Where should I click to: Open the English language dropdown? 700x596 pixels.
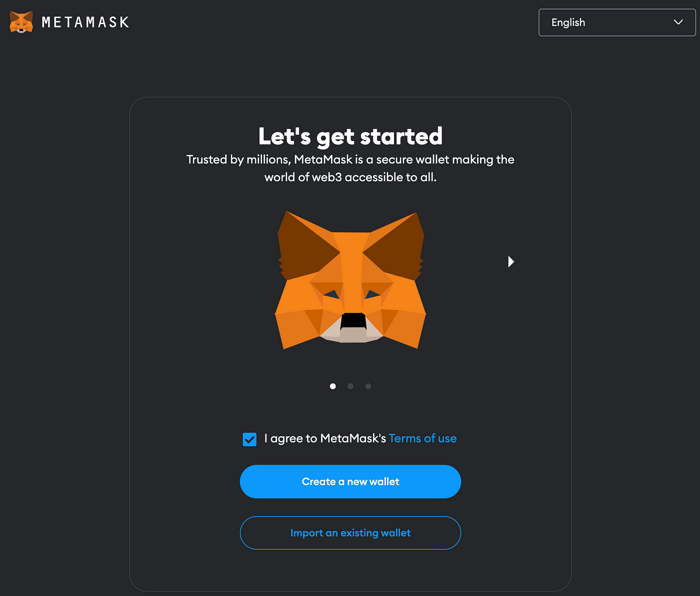click(x=617, y=22)
